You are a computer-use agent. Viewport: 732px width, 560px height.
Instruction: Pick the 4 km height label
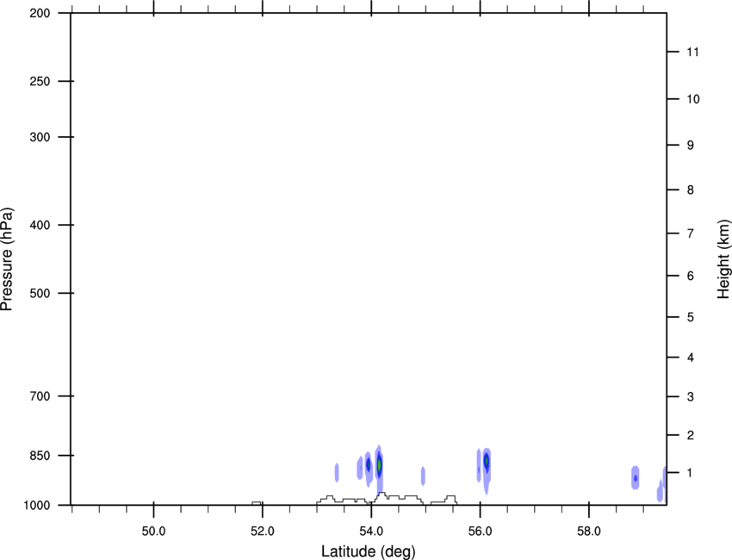pyautogui.click(x=690, y=358)
